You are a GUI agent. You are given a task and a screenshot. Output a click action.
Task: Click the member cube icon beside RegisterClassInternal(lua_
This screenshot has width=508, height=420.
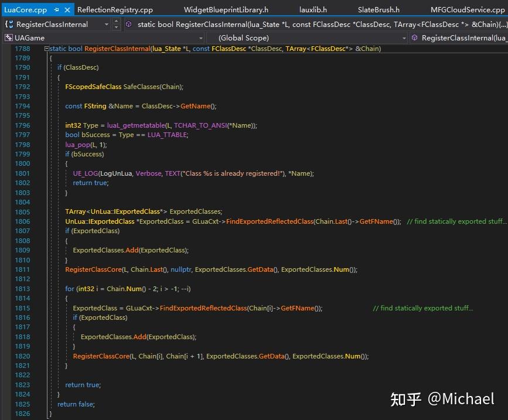point(414,38)
